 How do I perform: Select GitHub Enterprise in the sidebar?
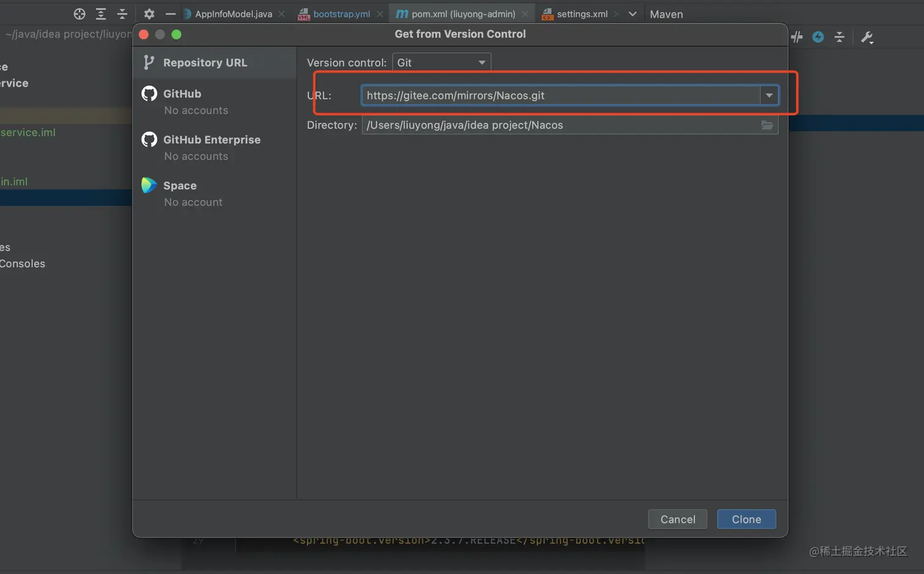pos(215,147)
